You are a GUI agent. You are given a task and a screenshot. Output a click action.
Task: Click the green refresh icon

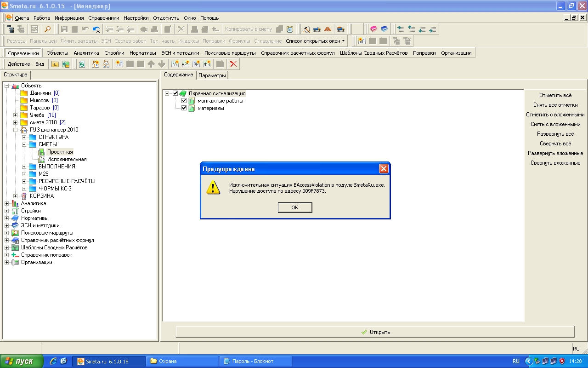81,64
